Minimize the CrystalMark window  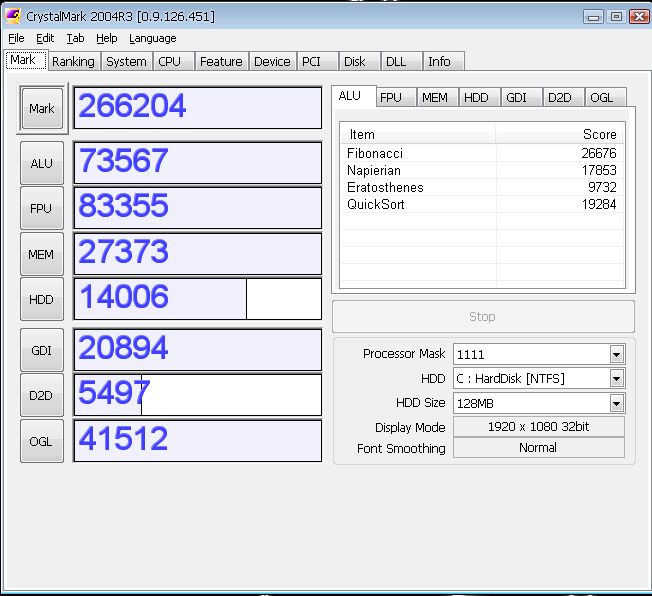593,17
